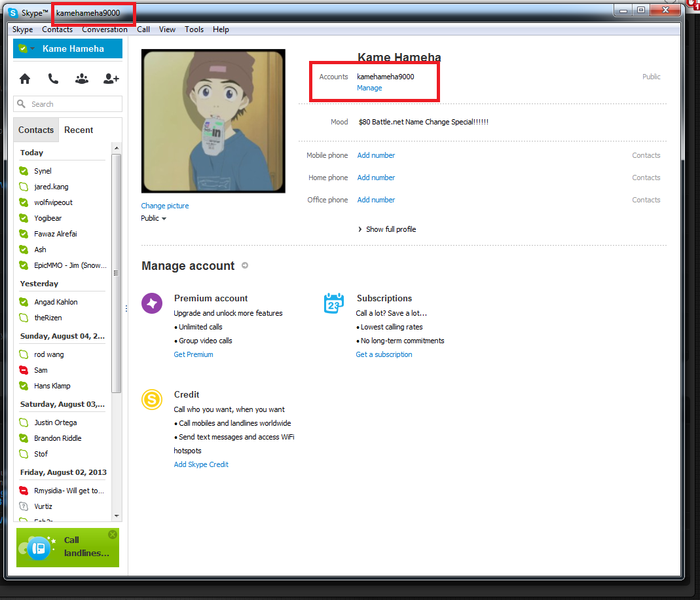The width and height of the screenshot is (700, 600).
Task: Add a contact with the person-plus icon
Action: [x=111, y=79]
